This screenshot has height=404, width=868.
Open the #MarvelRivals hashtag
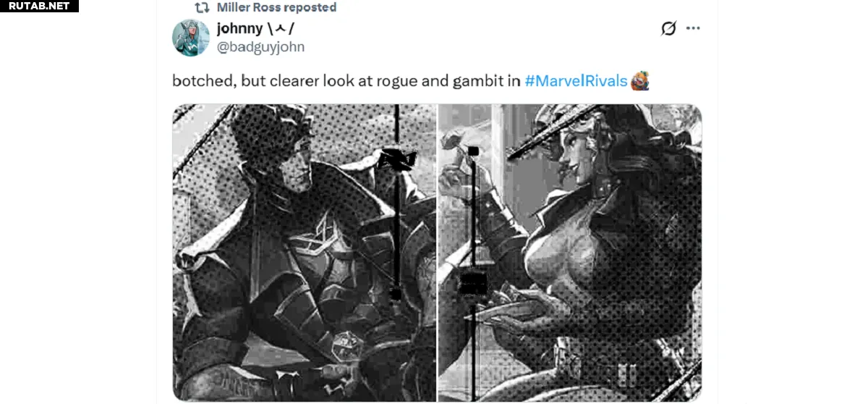click(x=576, y=80)
